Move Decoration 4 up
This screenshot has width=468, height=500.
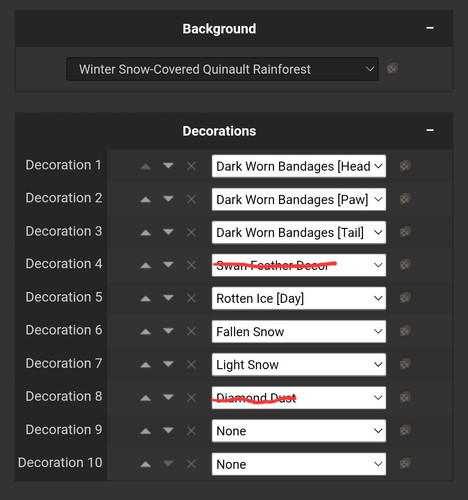146,265
